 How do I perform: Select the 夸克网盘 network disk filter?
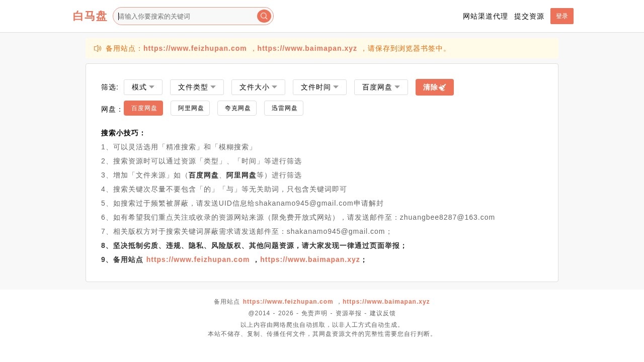point(237,108)
